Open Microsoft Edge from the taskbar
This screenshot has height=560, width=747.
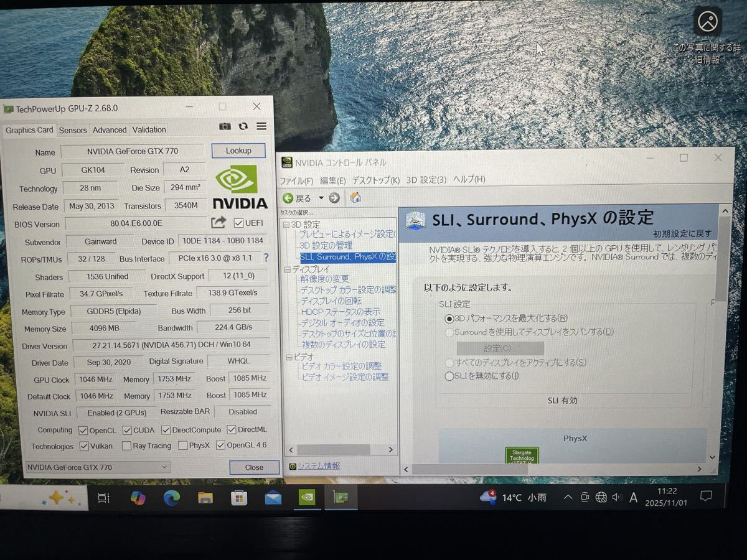tap(172, 498)
